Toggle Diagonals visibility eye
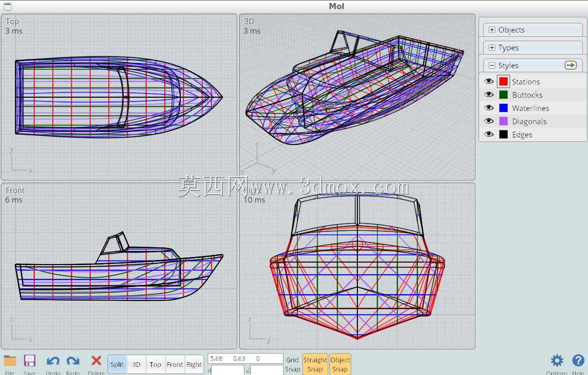 click(x=489, y=121)
